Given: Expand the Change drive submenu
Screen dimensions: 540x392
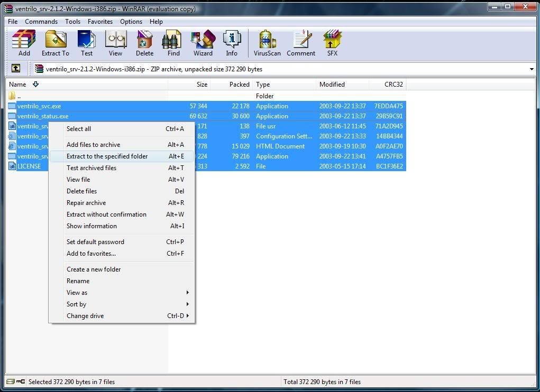Looking at the screenshot, I should (x=187, y=316).
